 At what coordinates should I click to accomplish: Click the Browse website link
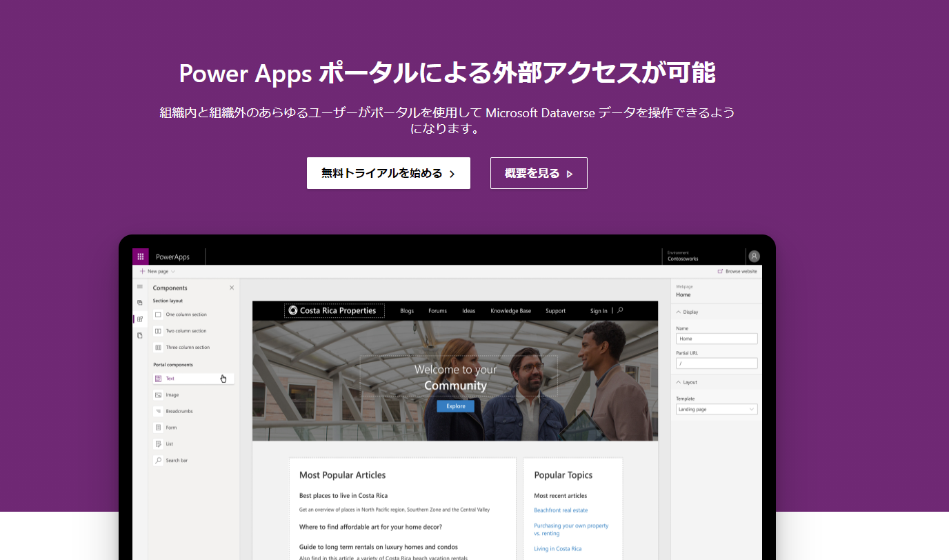[x=737, y=272]
